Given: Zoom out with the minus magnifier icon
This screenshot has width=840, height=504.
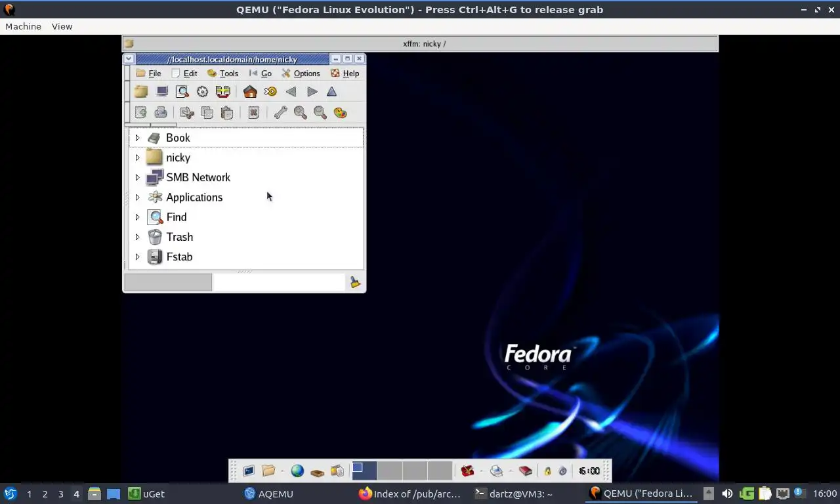Looking at the screenshot, I should pos(320,113).
